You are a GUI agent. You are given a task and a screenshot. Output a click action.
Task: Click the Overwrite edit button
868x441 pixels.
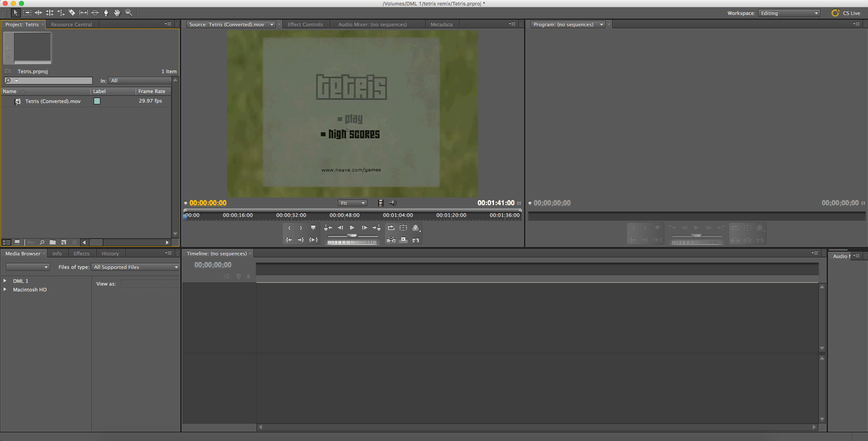coord(403,240)
